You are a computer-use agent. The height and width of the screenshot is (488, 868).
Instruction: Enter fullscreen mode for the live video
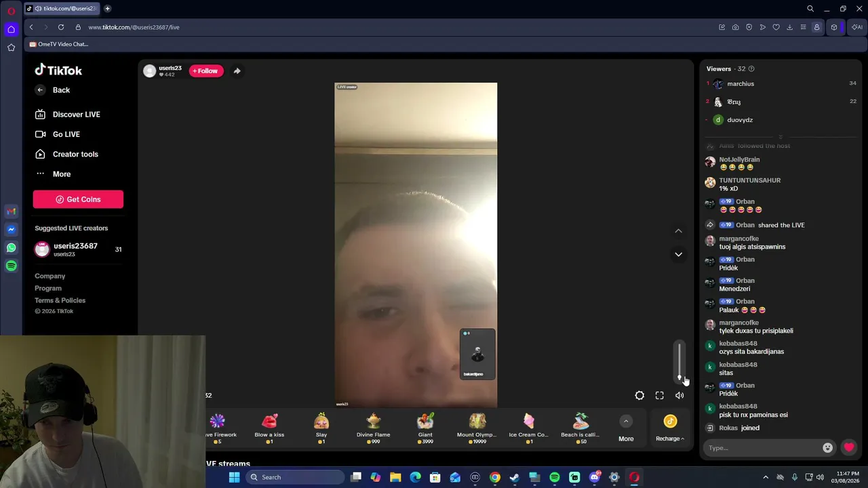click(659, 395)
